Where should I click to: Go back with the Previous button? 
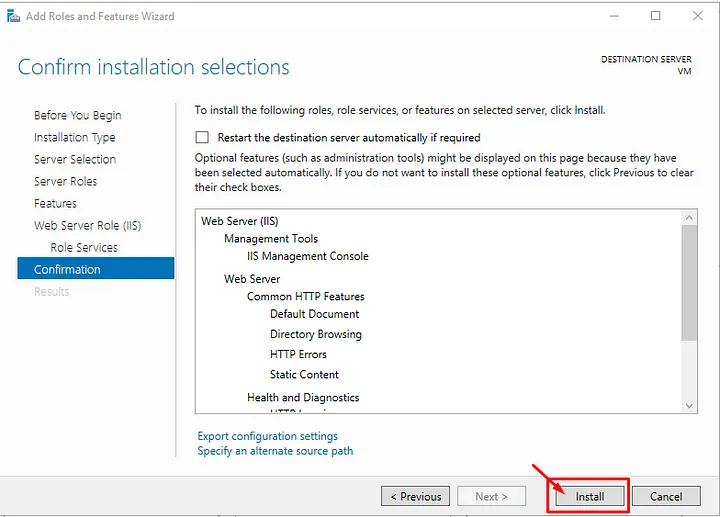[x=415, y=496]
